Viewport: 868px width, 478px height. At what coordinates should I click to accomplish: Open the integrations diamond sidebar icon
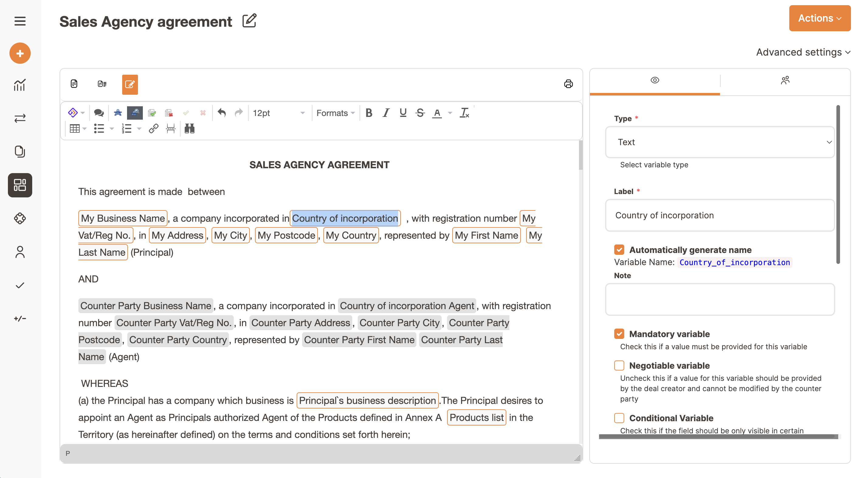coord(20,218)
